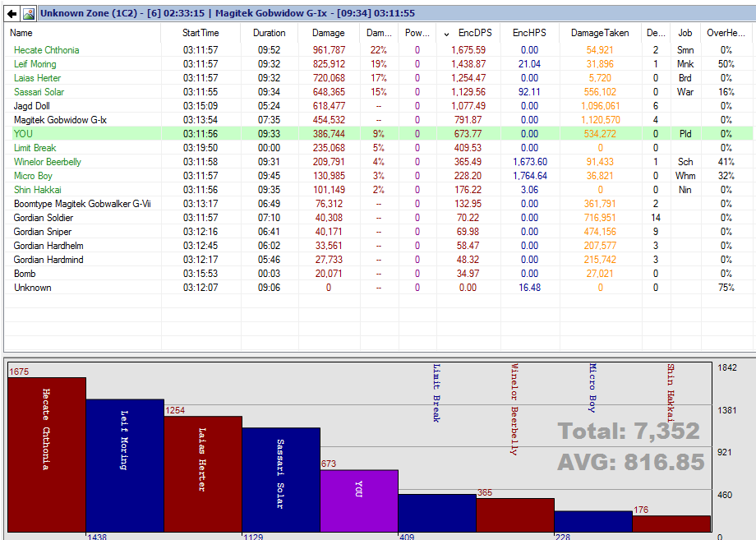Viewport: 756px width, 540px height.
Task: Select the Bomb row
Action: [379, 274]
